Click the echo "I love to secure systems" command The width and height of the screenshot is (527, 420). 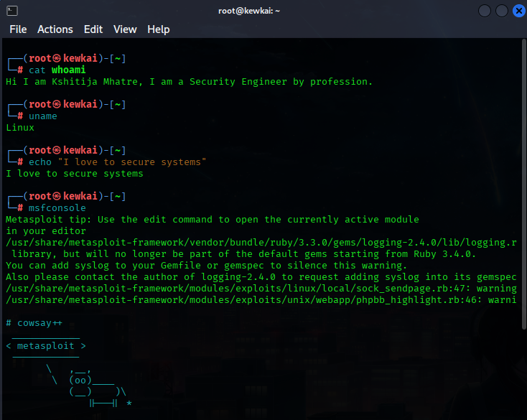click(117, 162)
